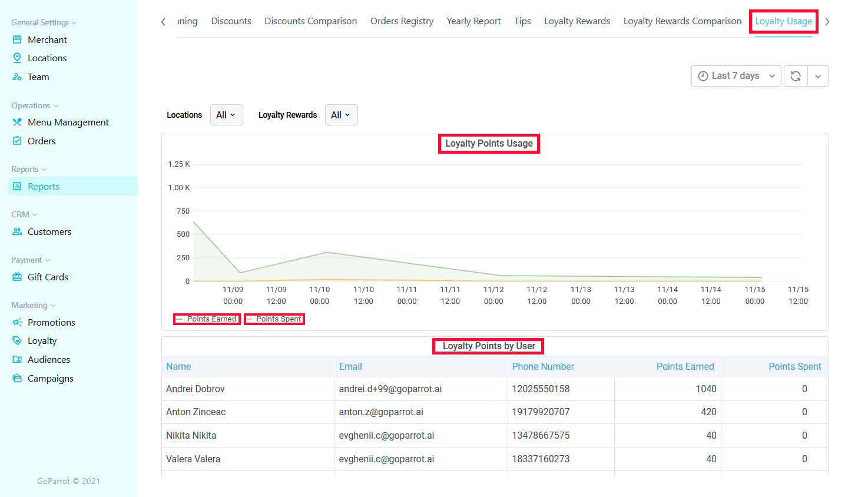Open the Yearly Report tab
This screenshot has height=497, width=868.
pos(473,21)
